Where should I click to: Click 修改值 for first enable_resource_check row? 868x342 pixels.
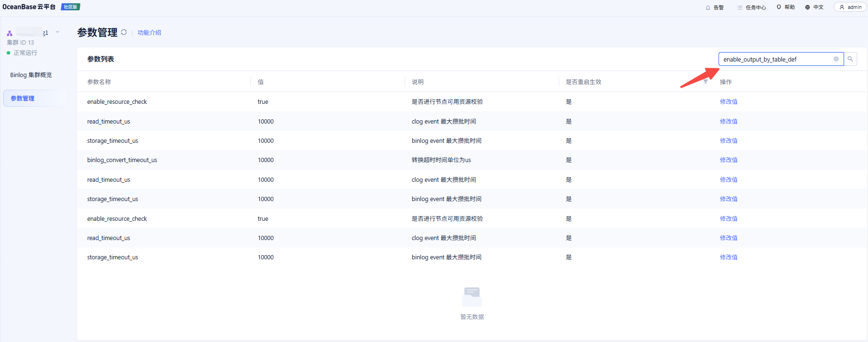[x=728, y=102]
